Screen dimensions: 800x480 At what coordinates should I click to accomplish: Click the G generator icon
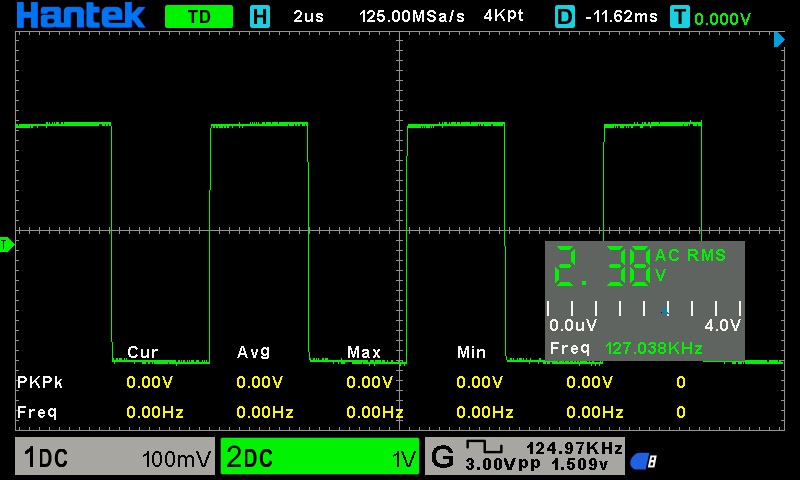tap(442, 457)
